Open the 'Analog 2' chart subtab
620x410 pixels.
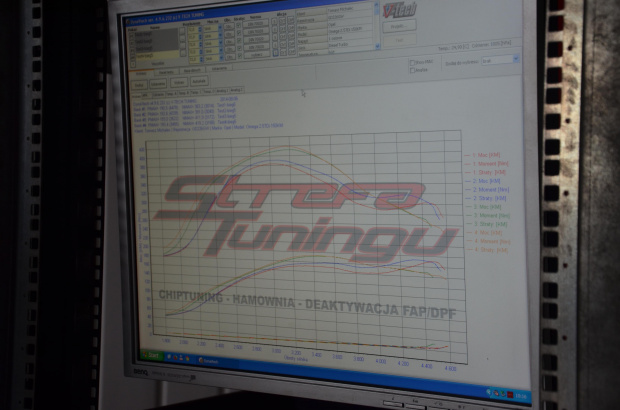pyautogui.click(x=236, y=90)
